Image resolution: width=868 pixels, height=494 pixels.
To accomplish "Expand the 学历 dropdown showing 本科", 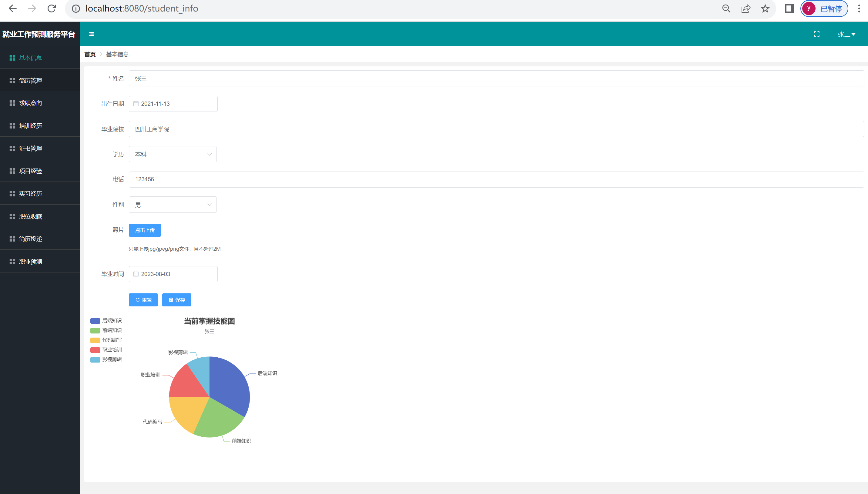I will click(173, 154).
